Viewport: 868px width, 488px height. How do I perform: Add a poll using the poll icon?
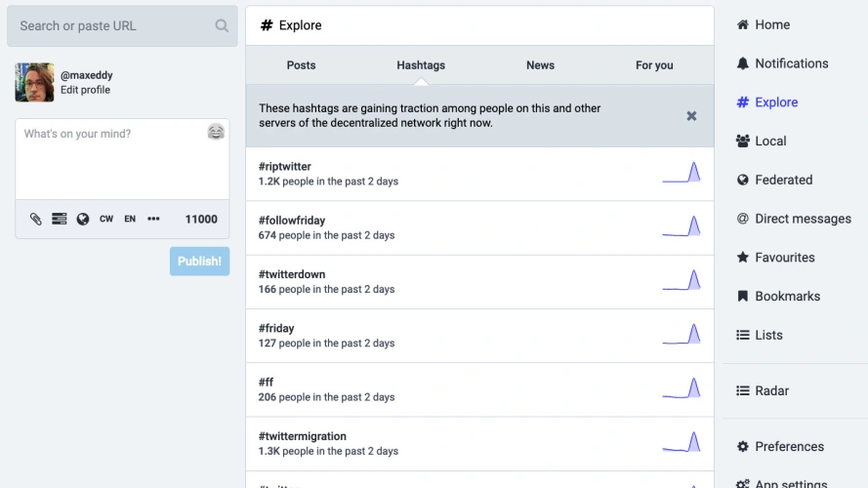pyautogui.click(x=60, y=220)
